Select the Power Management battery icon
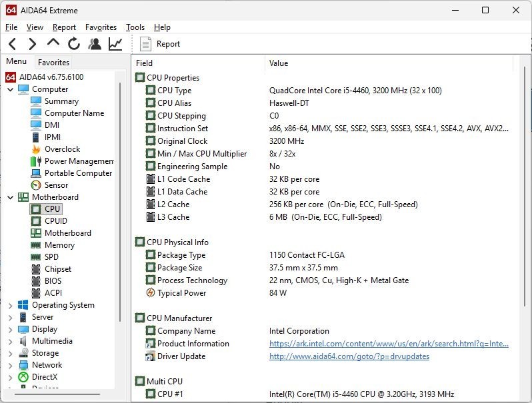 (x=35, y=161)
